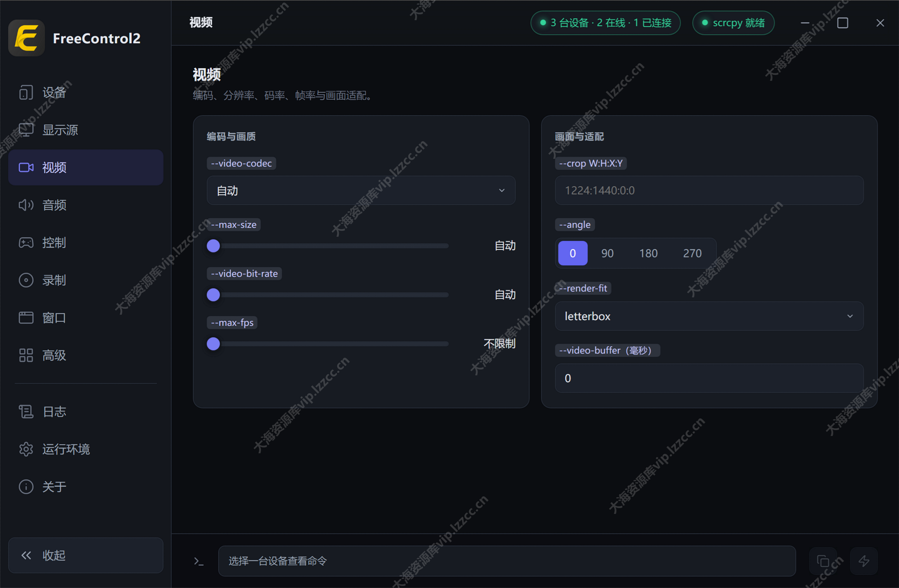899x588 pixels.
Task: Click the command preview field 选择一台设备查看命令
Action: pos(507,561)
